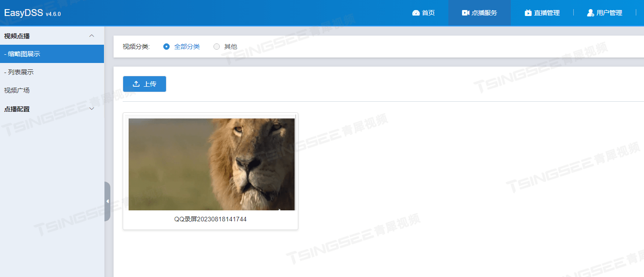Open 用户管理 tab
The width and height of the screenshot is (644, 277).
(x=604, y=13)
